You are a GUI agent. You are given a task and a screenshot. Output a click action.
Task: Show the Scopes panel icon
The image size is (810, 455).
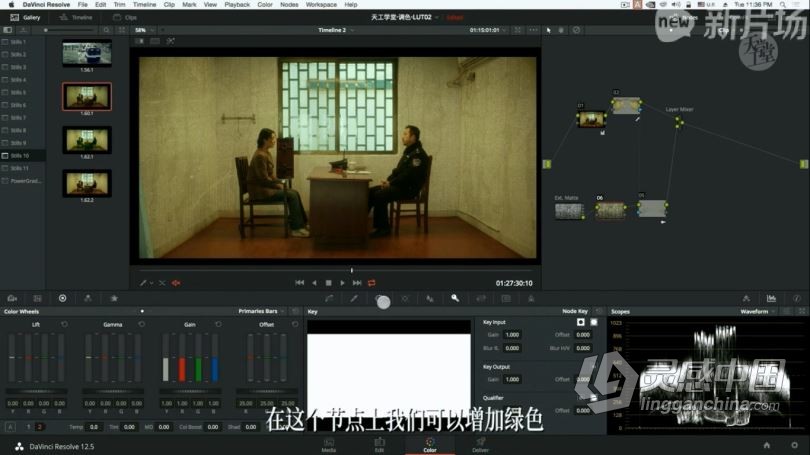pyautogui.click(x=771, y=299)
